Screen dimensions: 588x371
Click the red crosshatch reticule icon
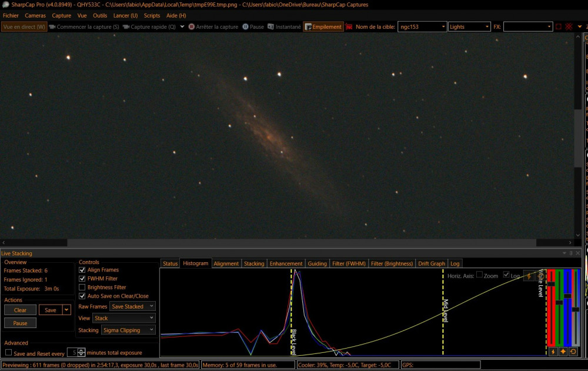[x=569, y=26]
